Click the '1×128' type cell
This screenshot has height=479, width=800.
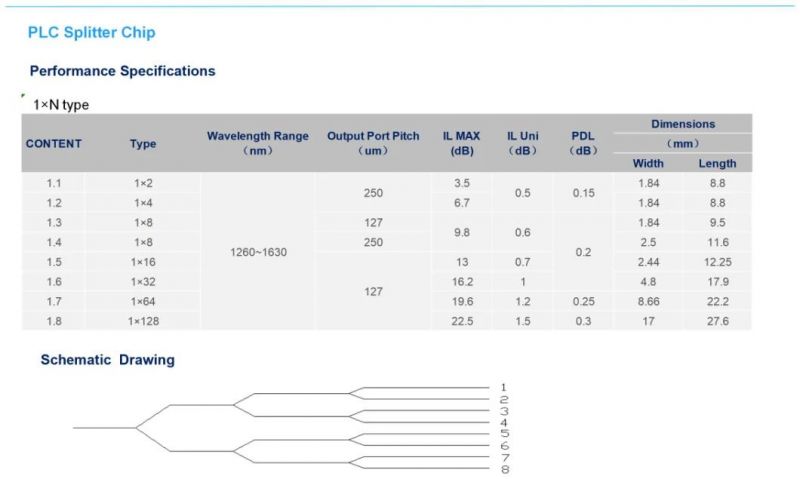(143, 321)
